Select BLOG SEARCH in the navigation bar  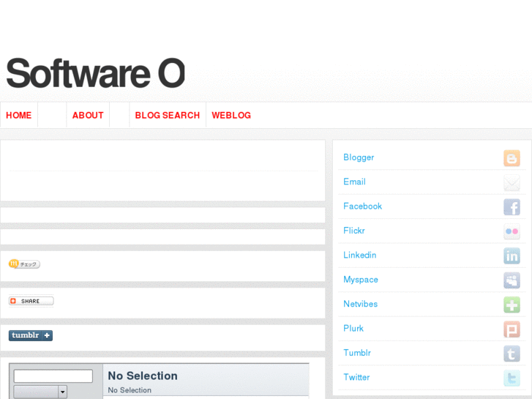coord(167,116)
